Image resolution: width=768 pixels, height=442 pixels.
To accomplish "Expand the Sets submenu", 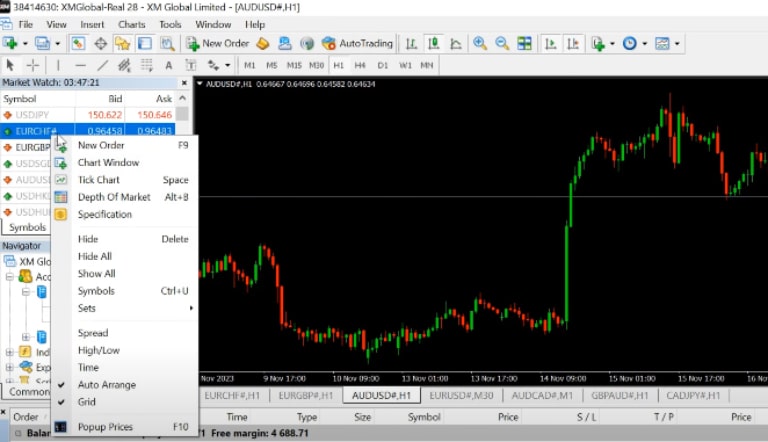I will 87,308.
